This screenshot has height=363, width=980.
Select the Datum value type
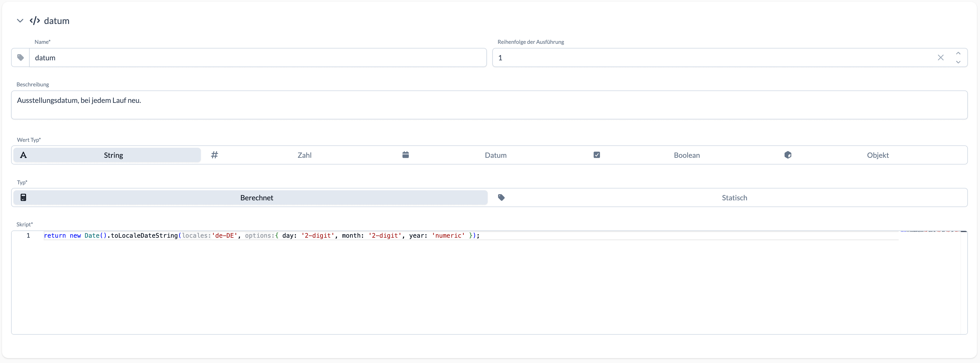click(489, 155)
